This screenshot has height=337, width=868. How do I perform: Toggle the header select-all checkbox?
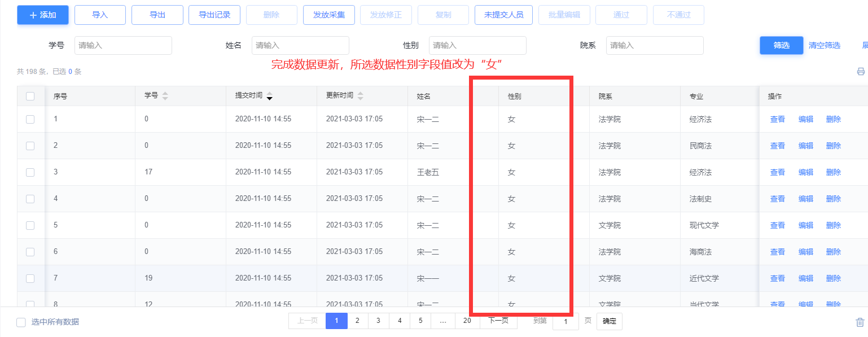pyautogui.click(x=30, y=97)
